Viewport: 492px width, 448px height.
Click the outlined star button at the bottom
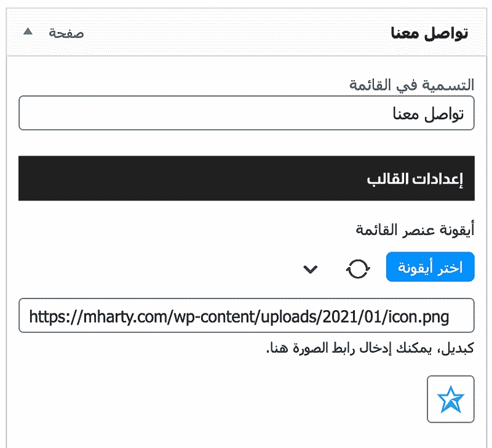451,398
